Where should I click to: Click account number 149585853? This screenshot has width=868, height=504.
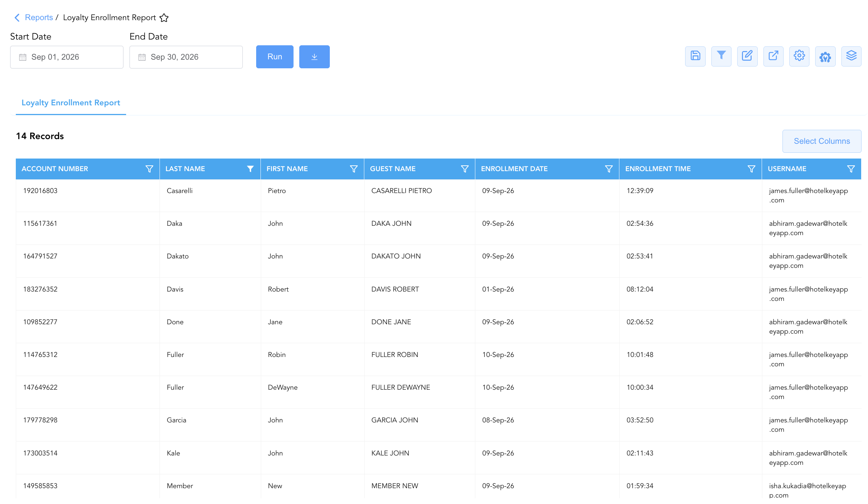[40, 486]
